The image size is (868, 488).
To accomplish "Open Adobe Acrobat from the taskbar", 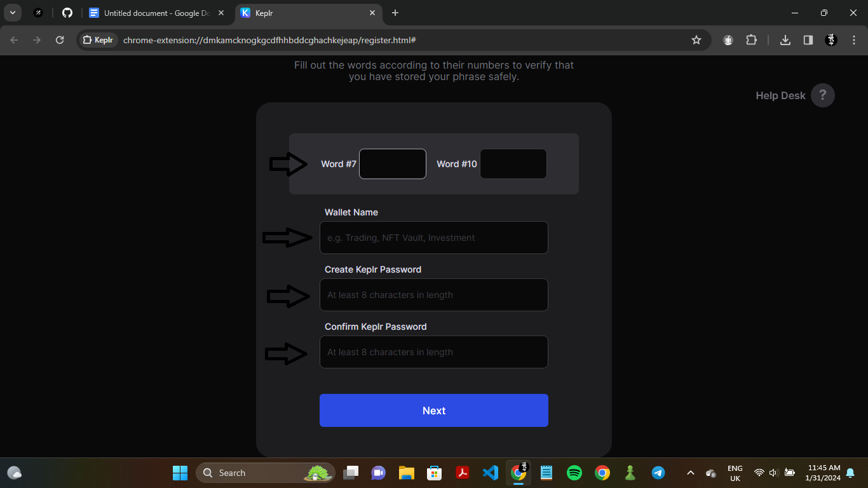I will click(463, 473).
